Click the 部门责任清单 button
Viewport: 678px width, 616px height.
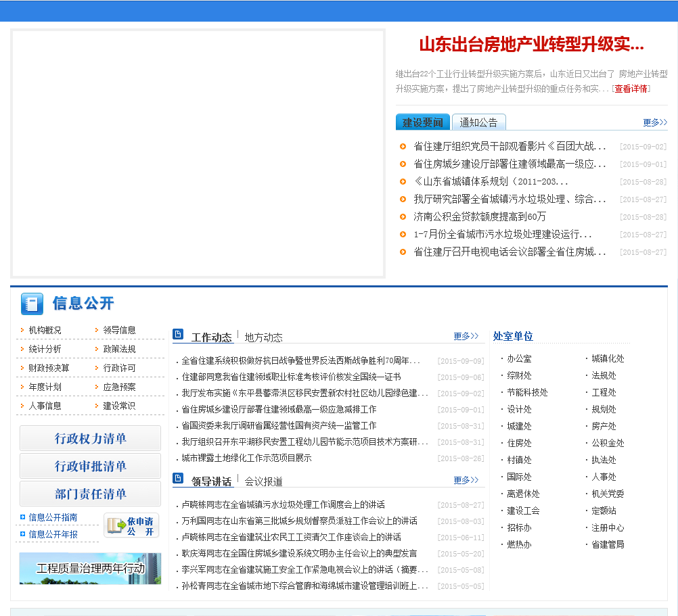pos(91,494)
